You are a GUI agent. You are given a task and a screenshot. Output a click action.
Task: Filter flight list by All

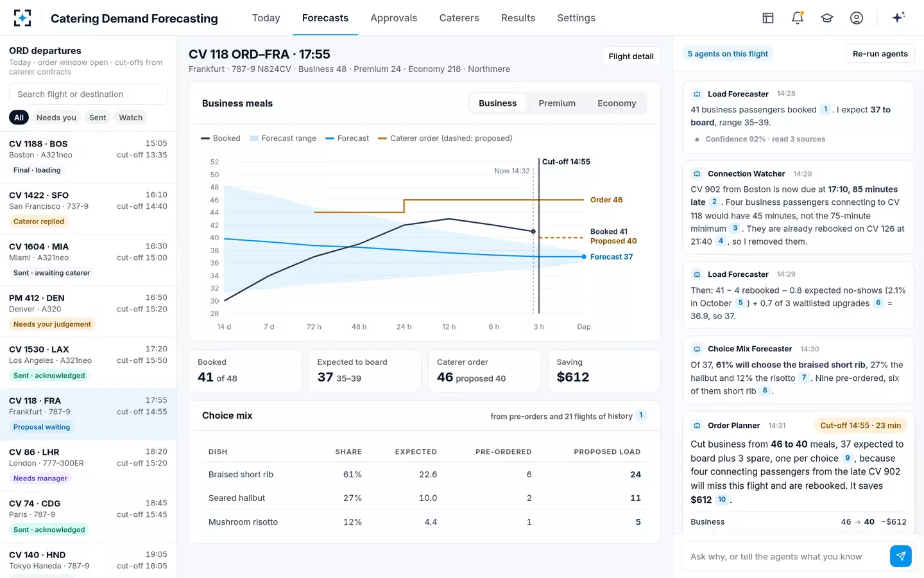pos(19,118)
